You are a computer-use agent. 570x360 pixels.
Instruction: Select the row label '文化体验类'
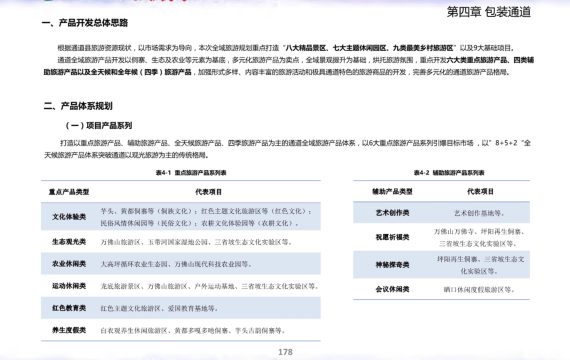(x=69, y=217)
